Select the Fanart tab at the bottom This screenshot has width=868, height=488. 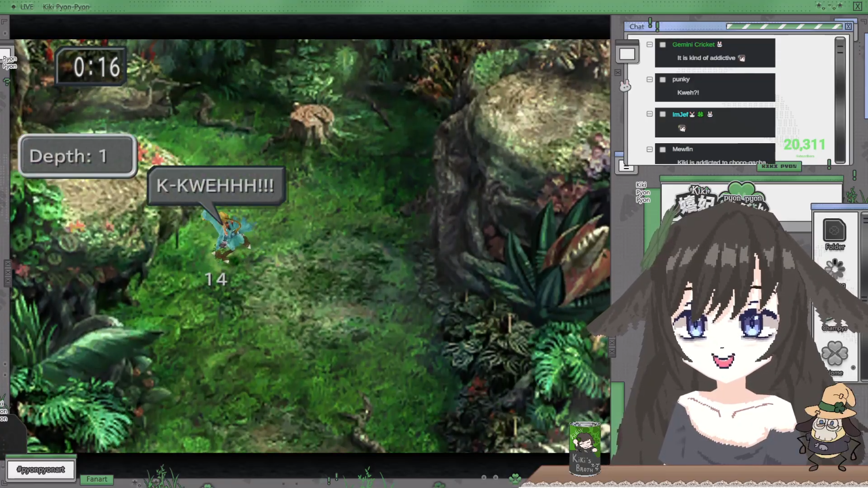tap(96, 479)
